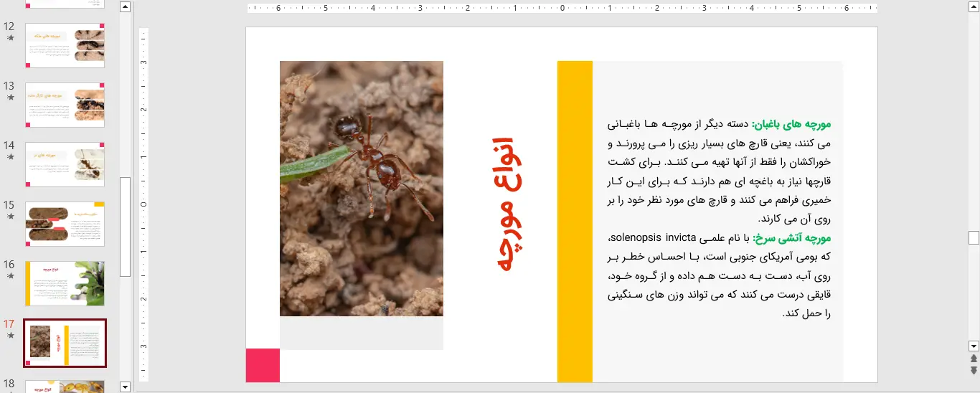The height and width of the screenshot is (393, 980).
Task: Click the animation star under slide 16
Action: (10, 276)
